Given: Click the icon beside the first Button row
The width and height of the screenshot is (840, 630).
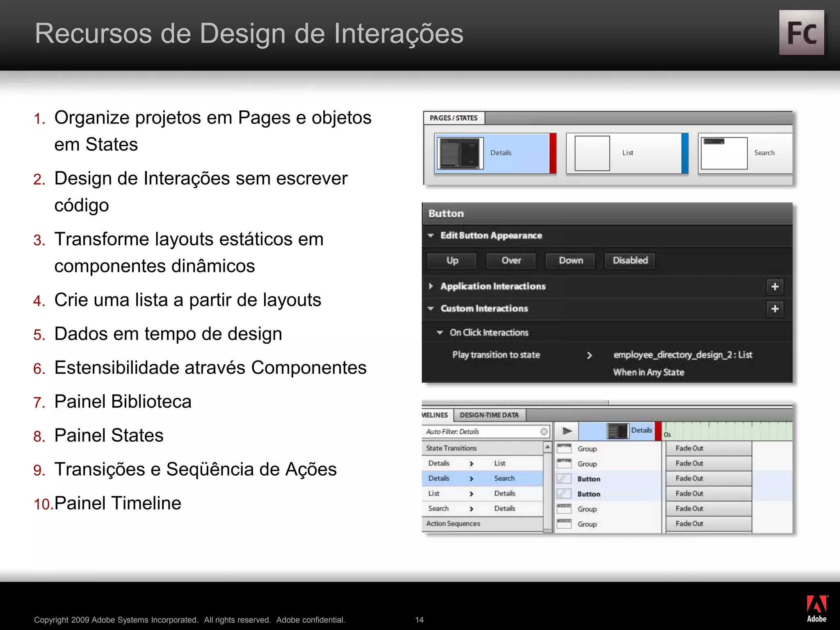Looking at the screenshot, I should [564, 479].
